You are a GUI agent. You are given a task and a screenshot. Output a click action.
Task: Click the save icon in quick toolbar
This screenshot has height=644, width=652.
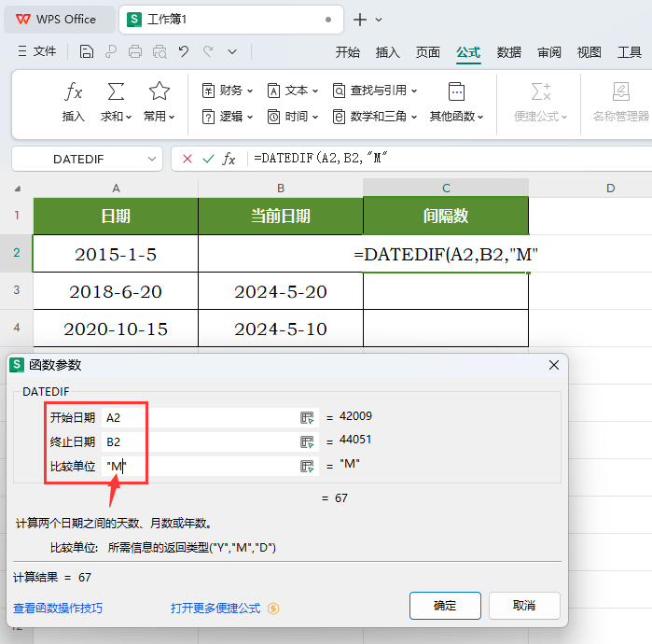(87, 51)
